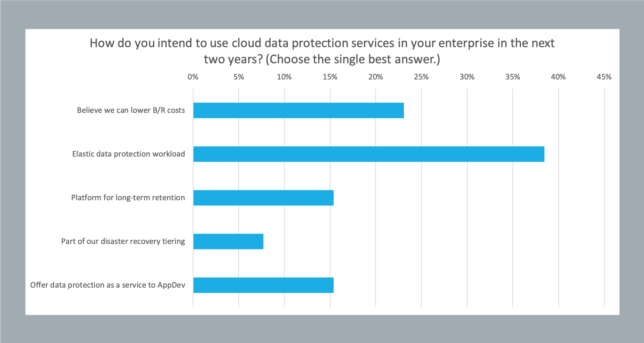
Task: Select the 10% axis tick label
Action: [x=284, y=77]
